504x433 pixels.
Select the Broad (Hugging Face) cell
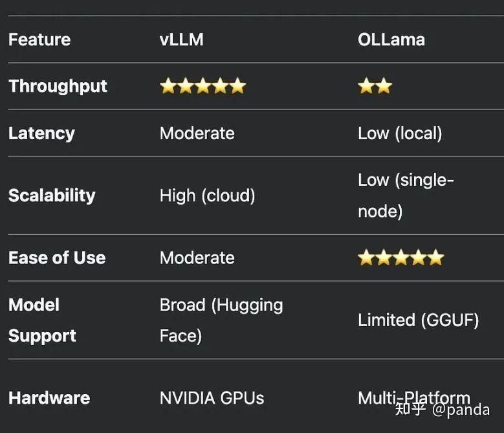point(221,320)
